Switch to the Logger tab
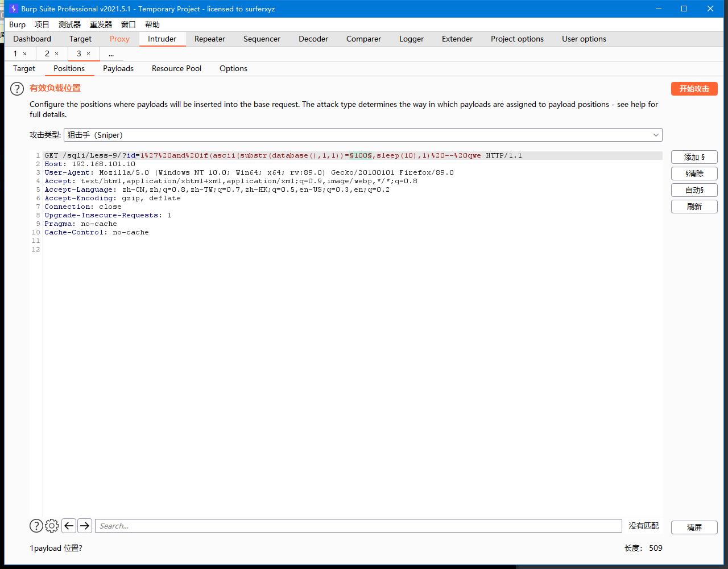728x569 pixels. [x=411, y=39]
